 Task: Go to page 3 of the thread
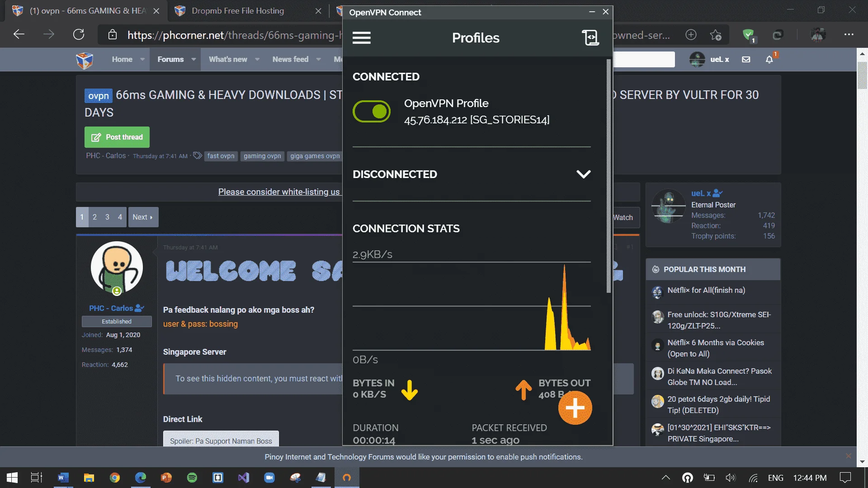(x=107, y=217)
